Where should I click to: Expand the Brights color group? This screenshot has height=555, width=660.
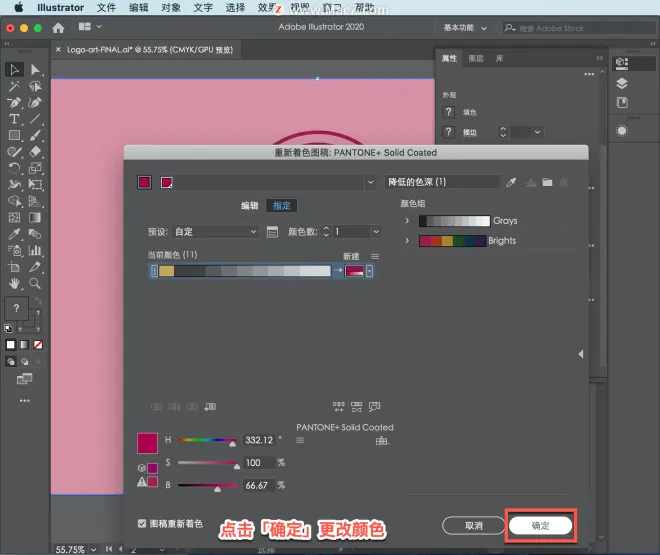[x=407, y=240]
